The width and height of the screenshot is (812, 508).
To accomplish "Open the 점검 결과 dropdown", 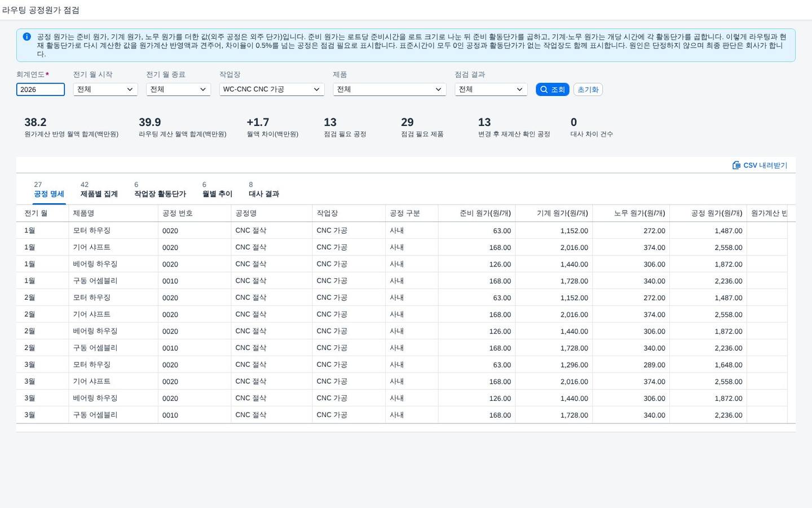I will tap(491, 89).
